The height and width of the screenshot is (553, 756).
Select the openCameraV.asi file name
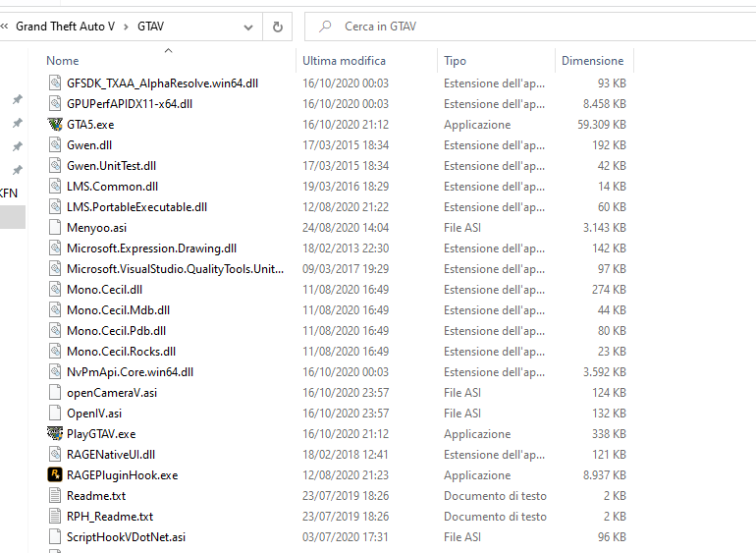point(112,393)
